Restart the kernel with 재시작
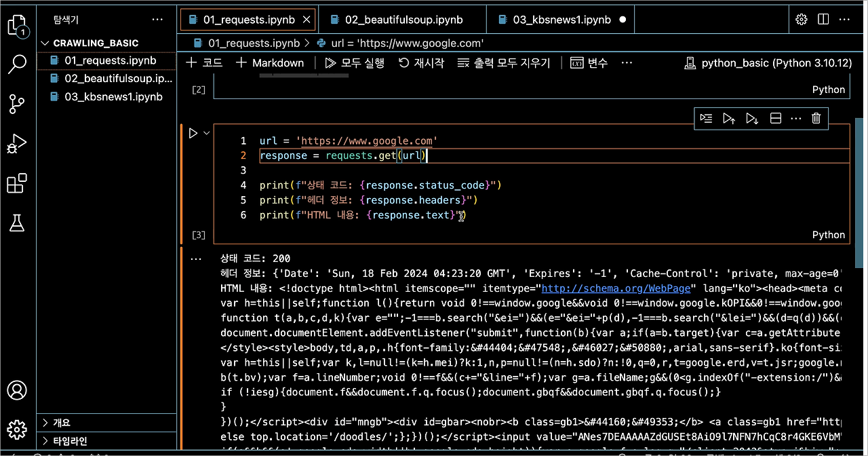Screen dimensions: 868x456 [421, 63]
